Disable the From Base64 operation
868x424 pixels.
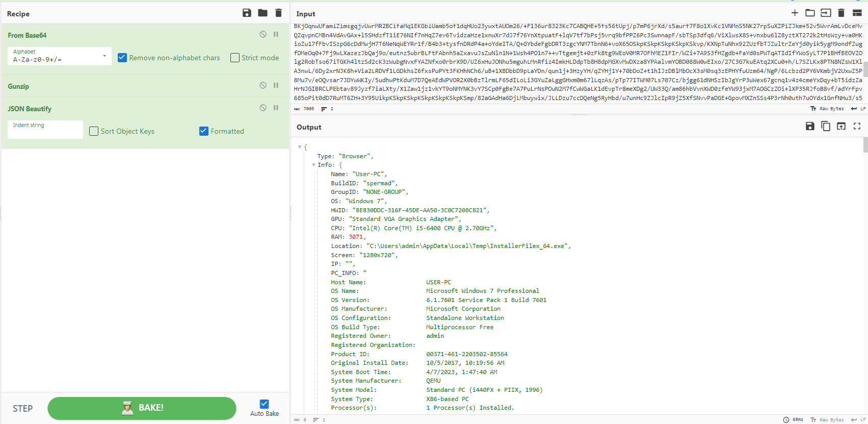pos(263,34)
